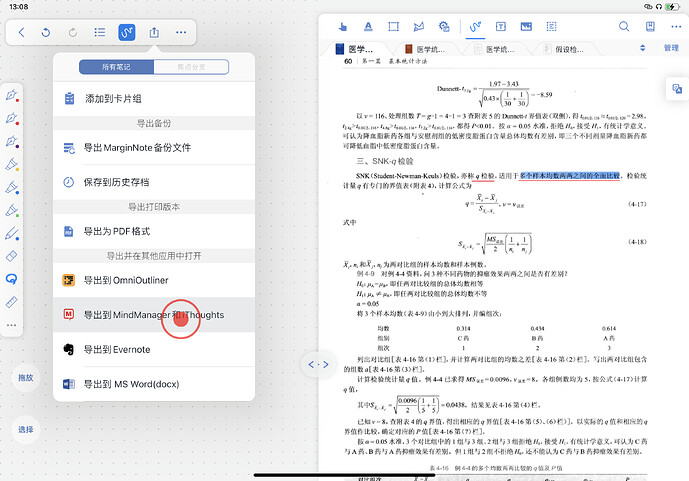Screen dimensions: 689x481
Task: Open the outline list view icon
Action: 100,32
